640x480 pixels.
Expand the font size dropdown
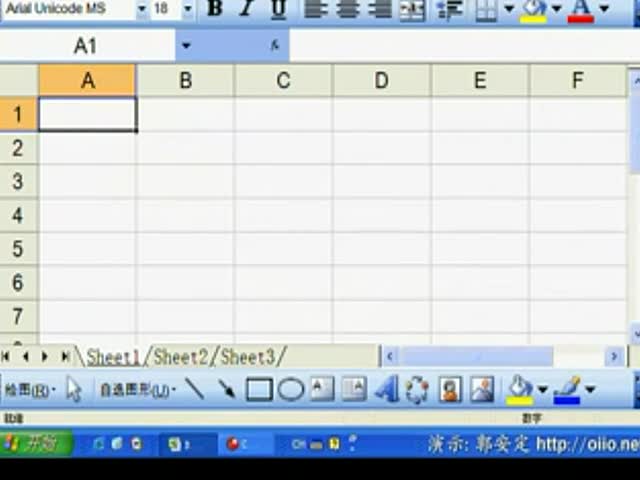point(188,10)
